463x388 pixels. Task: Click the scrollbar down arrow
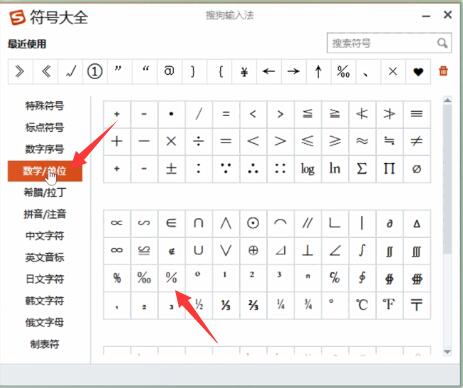[x=447, y=352]
